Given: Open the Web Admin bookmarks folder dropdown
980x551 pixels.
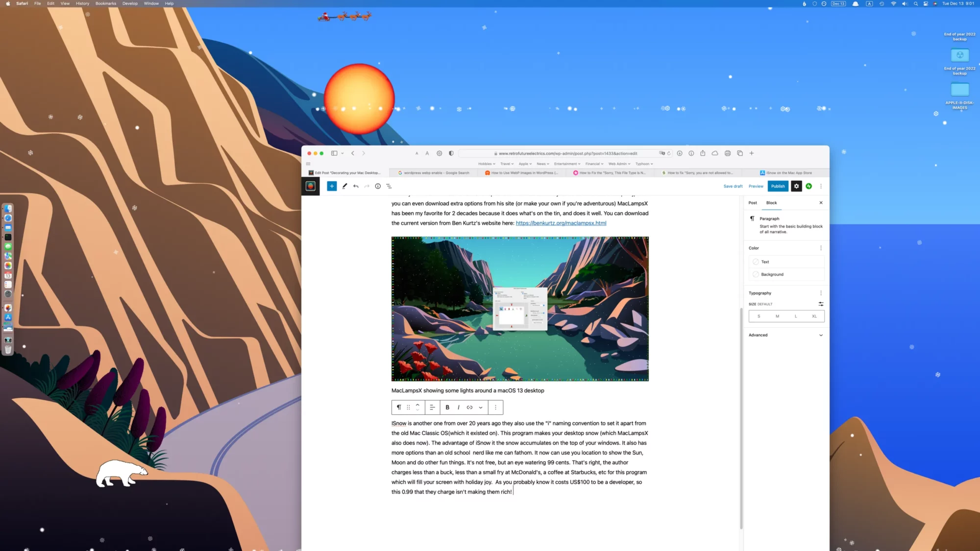Looking at the screenshot, I should coord(619,164).
